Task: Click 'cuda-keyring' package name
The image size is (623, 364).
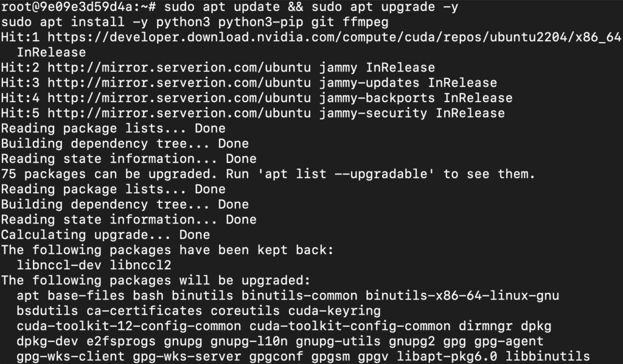Action: pyautogui.click(x=335, y=311)
